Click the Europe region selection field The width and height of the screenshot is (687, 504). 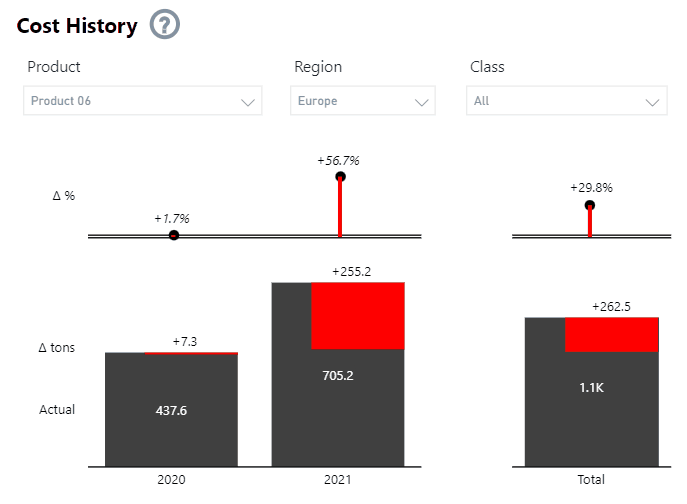coord(350,101)
